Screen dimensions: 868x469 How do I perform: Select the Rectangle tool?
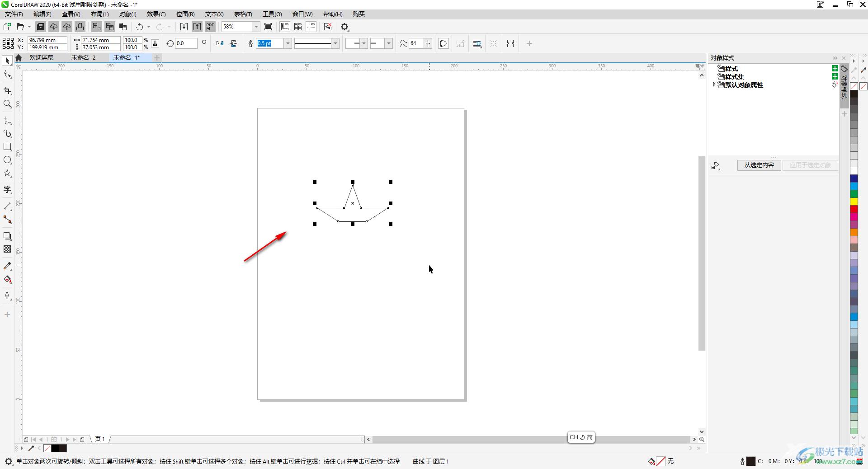(x=7, y=147)
